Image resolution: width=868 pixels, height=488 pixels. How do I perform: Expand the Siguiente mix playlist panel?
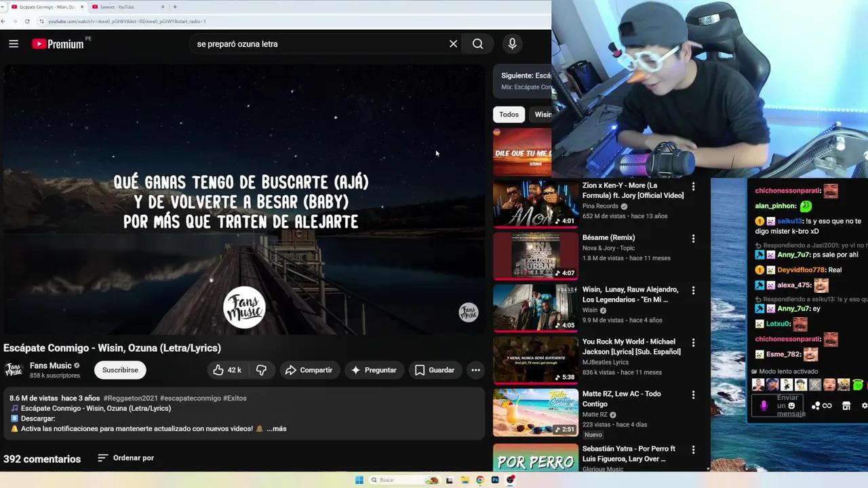522,81
